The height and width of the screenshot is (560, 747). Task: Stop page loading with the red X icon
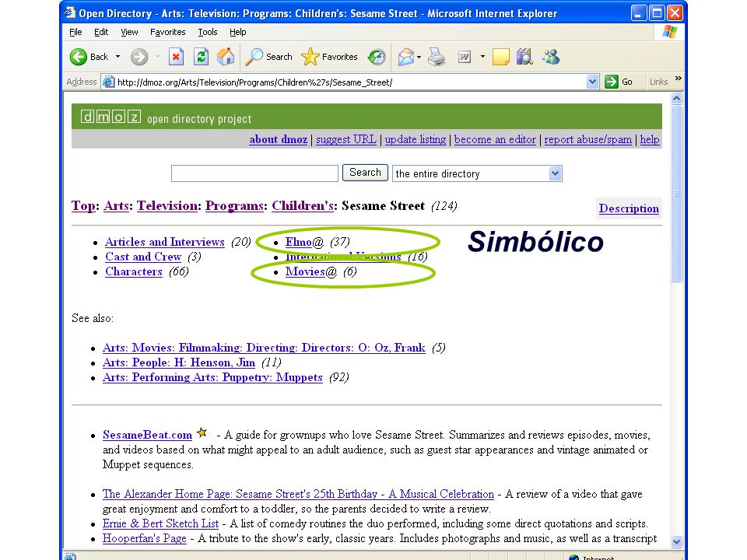pyautogui.click(x=177, y=57)
